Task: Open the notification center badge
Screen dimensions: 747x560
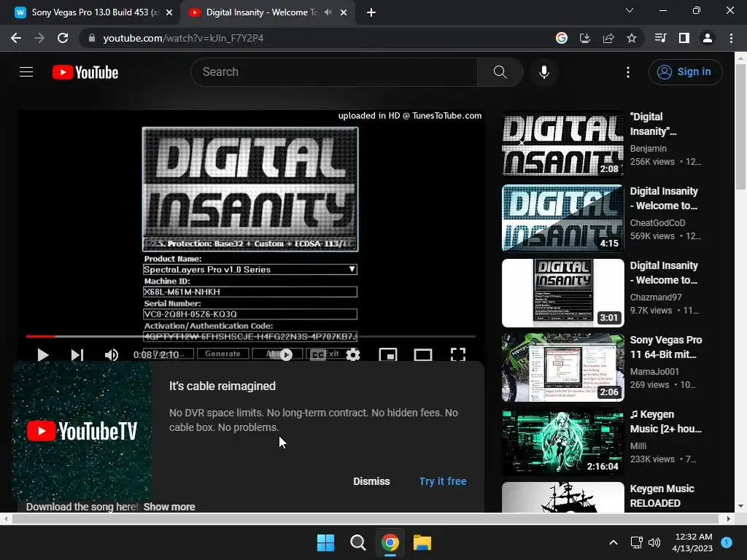Action: point(727,542)
